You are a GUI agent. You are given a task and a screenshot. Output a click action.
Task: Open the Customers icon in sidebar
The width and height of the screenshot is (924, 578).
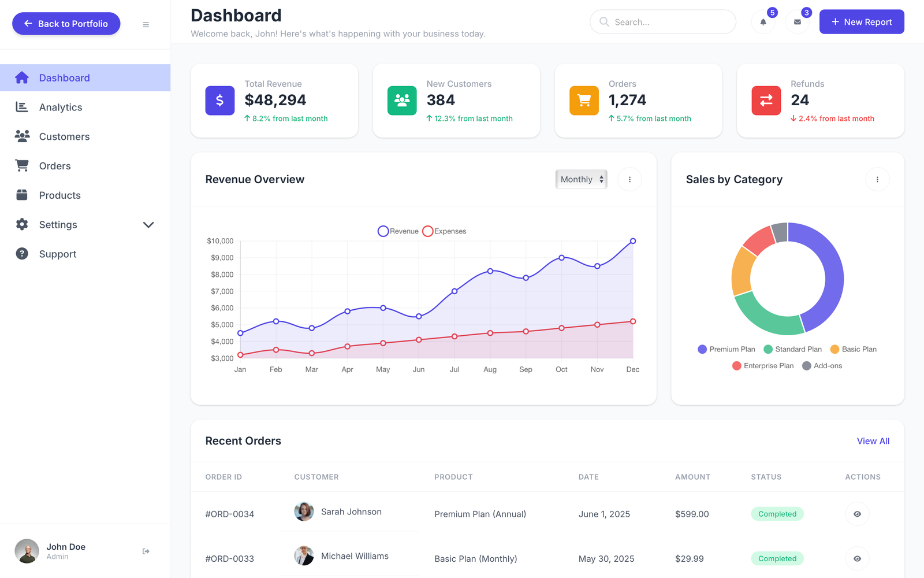point(22,136)
